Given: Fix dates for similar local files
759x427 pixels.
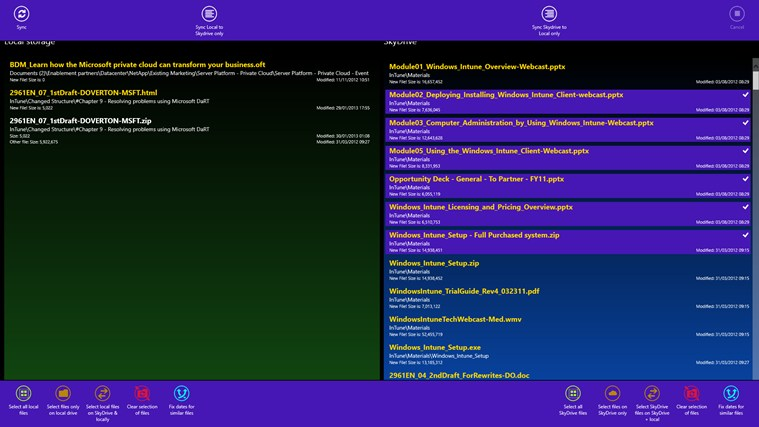Looking at the screenshot, I should [x=181, y=394].
